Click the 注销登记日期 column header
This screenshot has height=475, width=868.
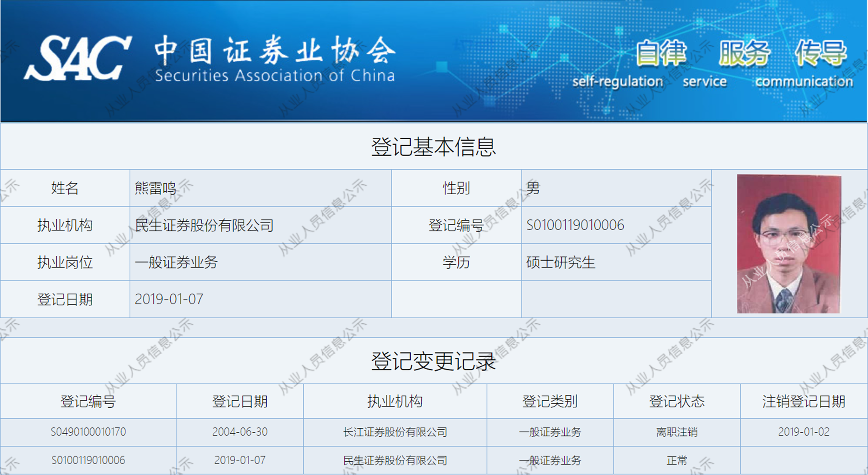803,402
